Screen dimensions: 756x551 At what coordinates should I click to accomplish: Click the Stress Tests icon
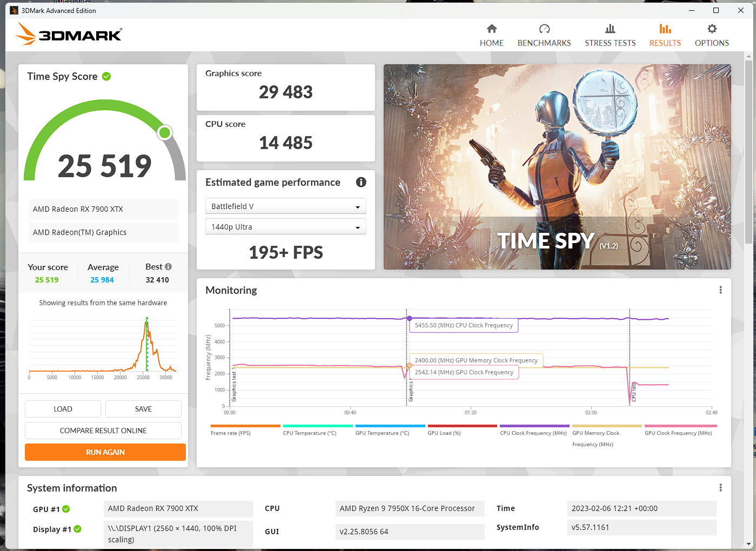click(610, 28)
